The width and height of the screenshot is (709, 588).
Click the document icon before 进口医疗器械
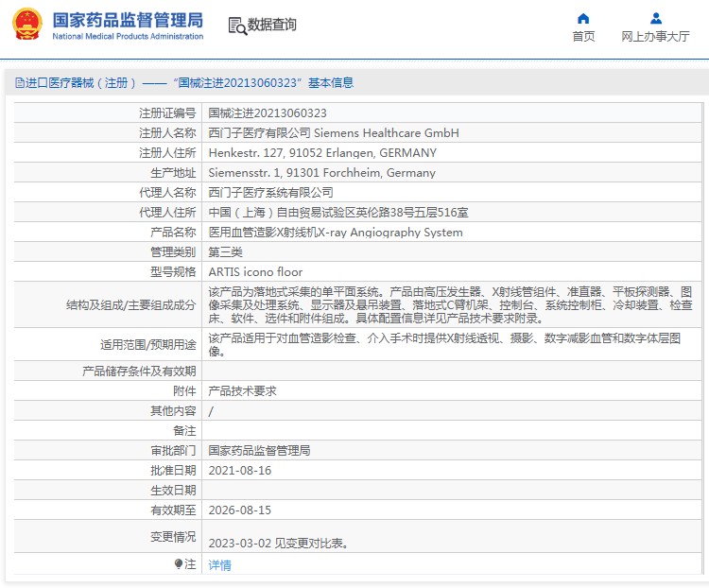pyautogui.click(x=20, y=83)
